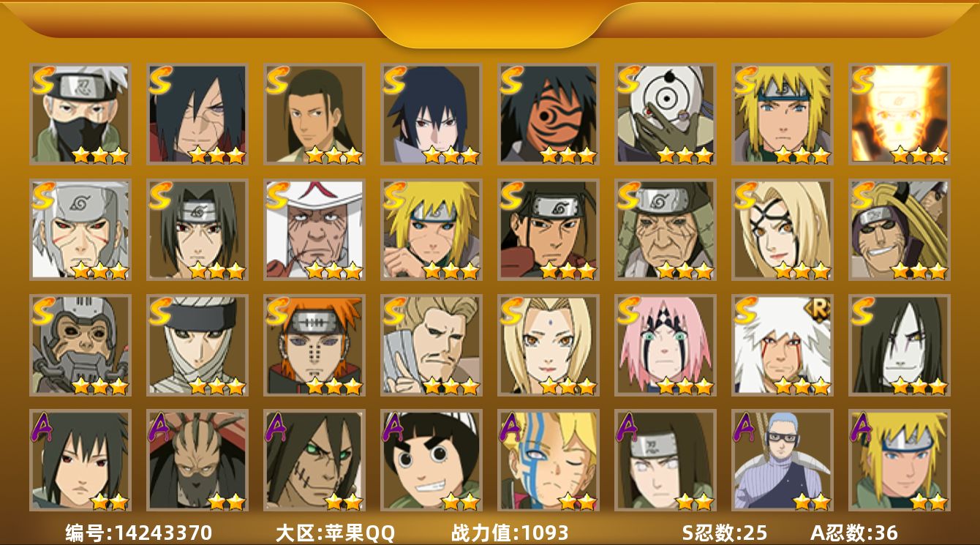Choose the bandage-wrapped face character card

pos(197,345)
